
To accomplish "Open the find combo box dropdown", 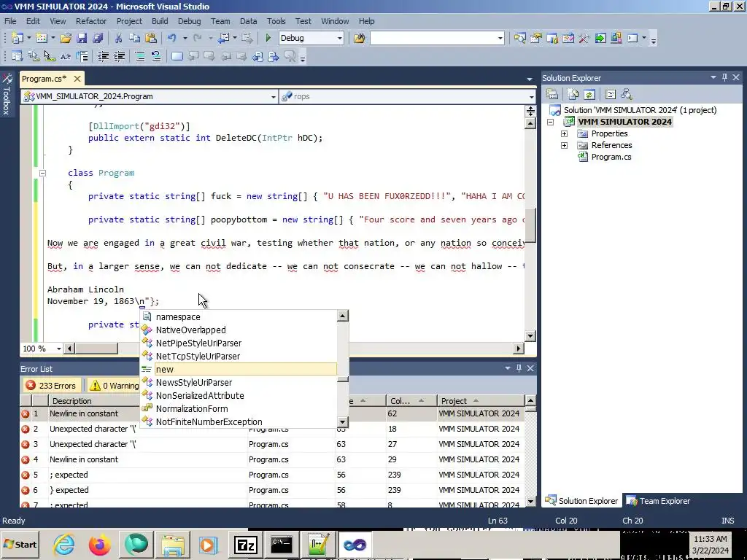I will (500, 38).
